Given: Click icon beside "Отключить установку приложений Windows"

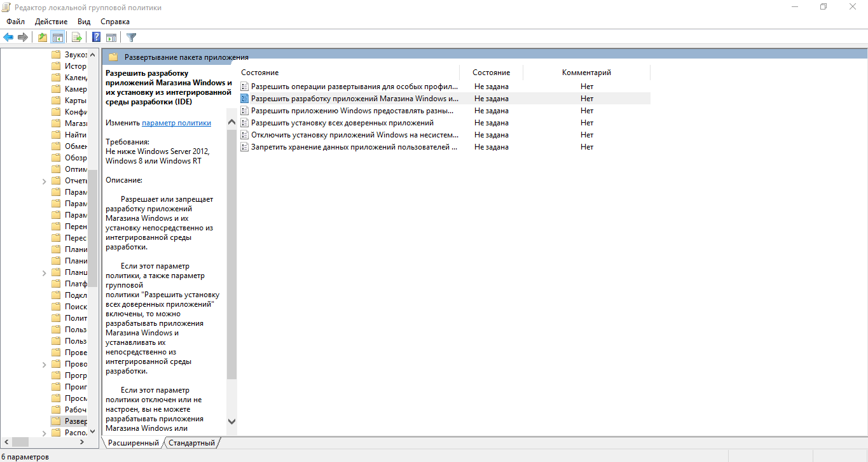Looking at the screenshot, I should click(245, 135).
